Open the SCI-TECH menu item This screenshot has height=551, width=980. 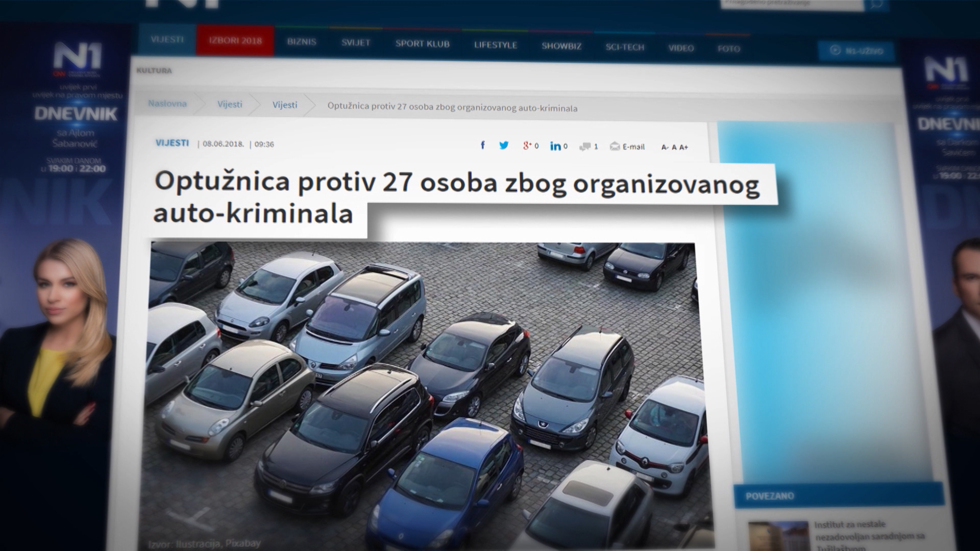pyautogui.click(x=625, y=47)
